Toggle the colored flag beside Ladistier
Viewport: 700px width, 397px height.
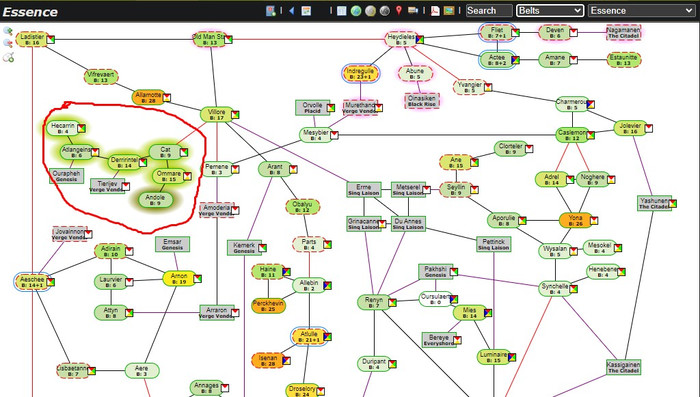click(x=50, y=39)
